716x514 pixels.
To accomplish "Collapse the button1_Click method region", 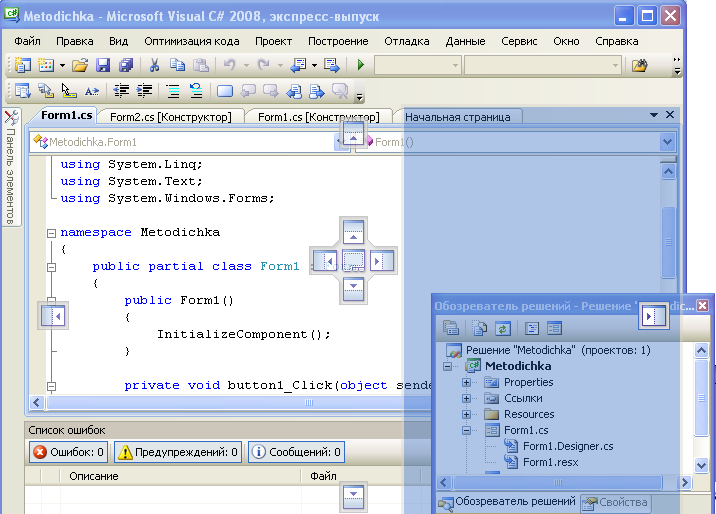I will coord(52,386).
